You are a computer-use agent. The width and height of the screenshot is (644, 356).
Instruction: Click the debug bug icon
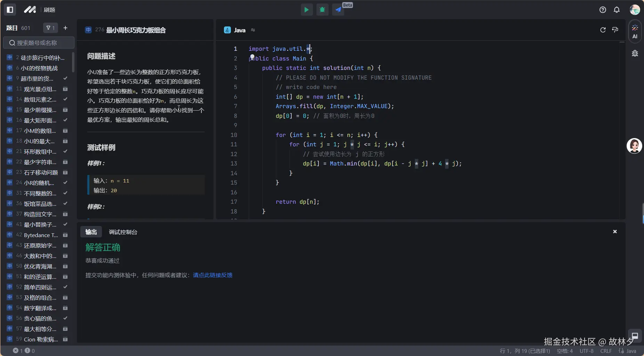pyautogui.click(x=322, y=10)
